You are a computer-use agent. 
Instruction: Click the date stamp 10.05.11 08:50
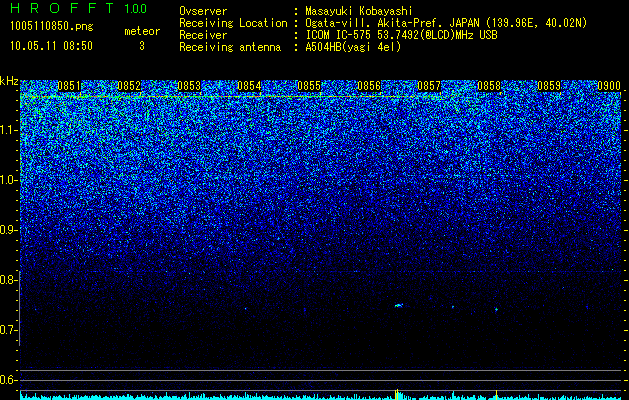[x=51, y=46]
